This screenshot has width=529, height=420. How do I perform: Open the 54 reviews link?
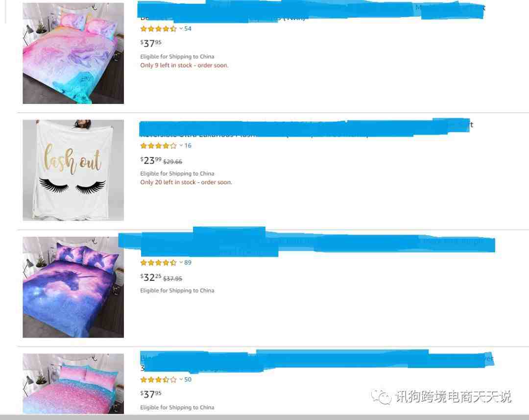click(188, 29)
